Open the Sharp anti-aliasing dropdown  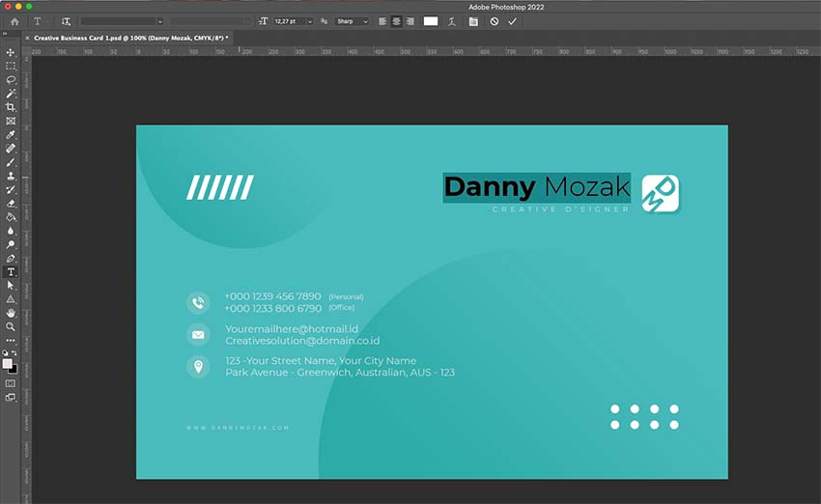tap(353, 21)
